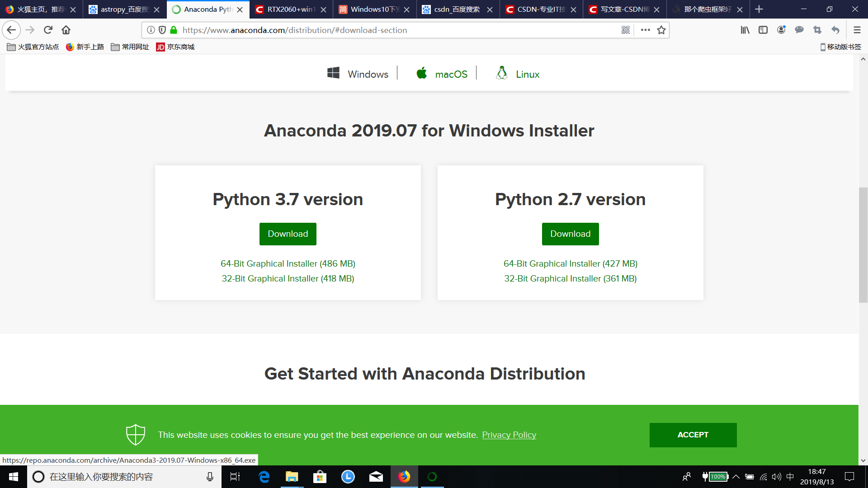Open the Firefox Library panel
The height and width of the screenshot is (488, 868).
745,30
